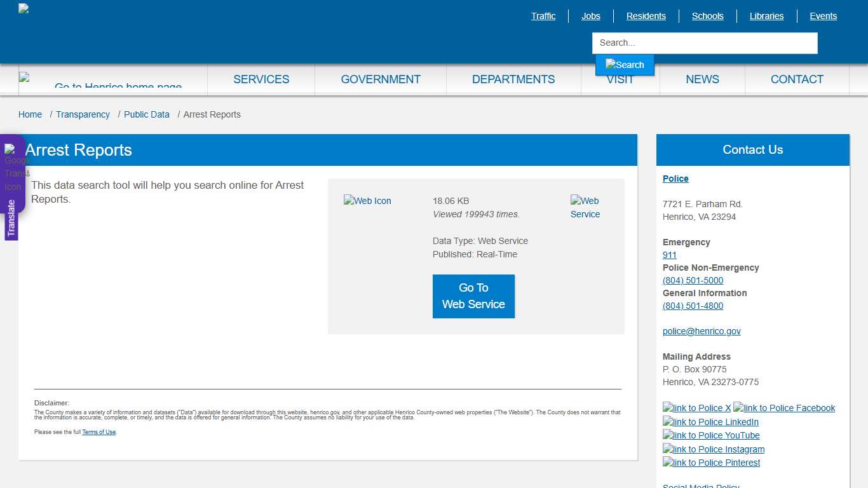Screen dimensions: 868x488
Task: Go to Public Data breadcrumb
Action: pyautogui.click(x=147, y=114)
